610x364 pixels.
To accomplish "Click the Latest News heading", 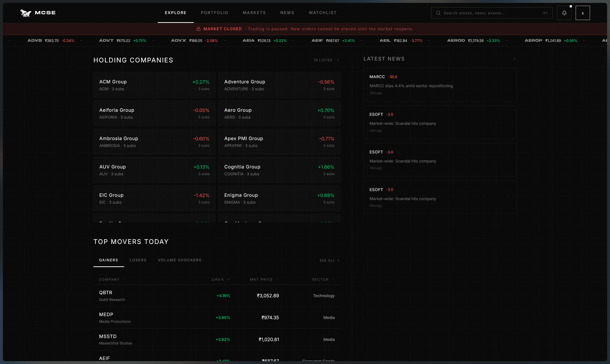I will click(384, 59).
